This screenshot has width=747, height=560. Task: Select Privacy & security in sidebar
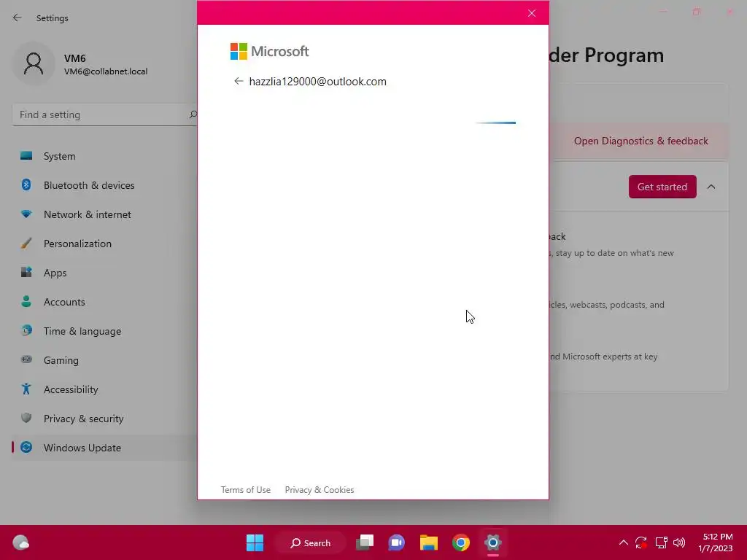tap(105, 419)
